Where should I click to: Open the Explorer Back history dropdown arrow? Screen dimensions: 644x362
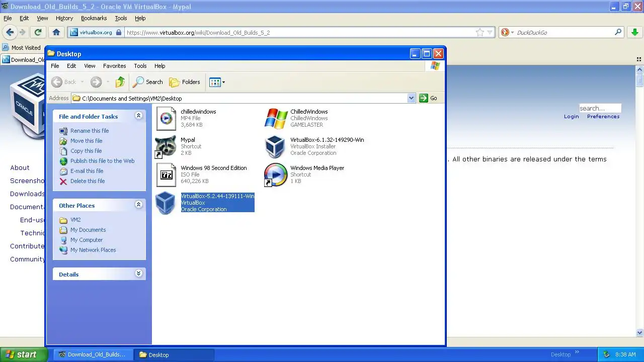tap(82, 82)
